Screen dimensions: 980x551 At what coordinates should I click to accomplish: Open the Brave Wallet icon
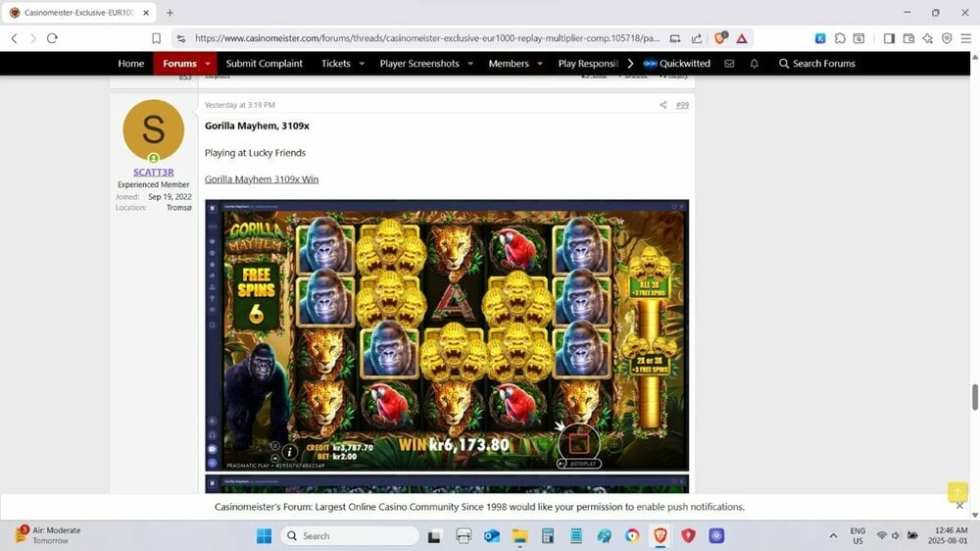point(908,38)
